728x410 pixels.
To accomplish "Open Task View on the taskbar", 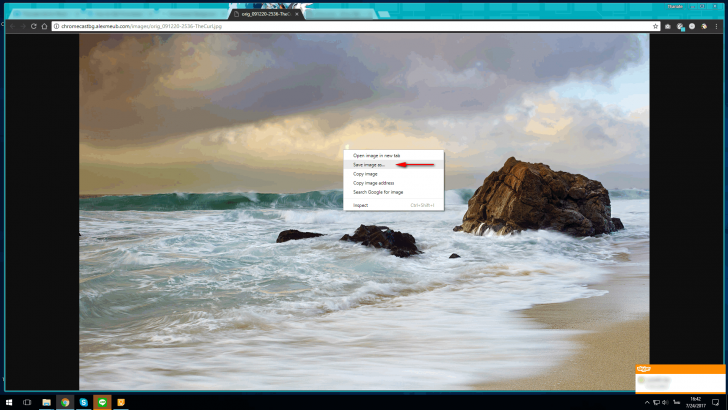I will [27, 402].
